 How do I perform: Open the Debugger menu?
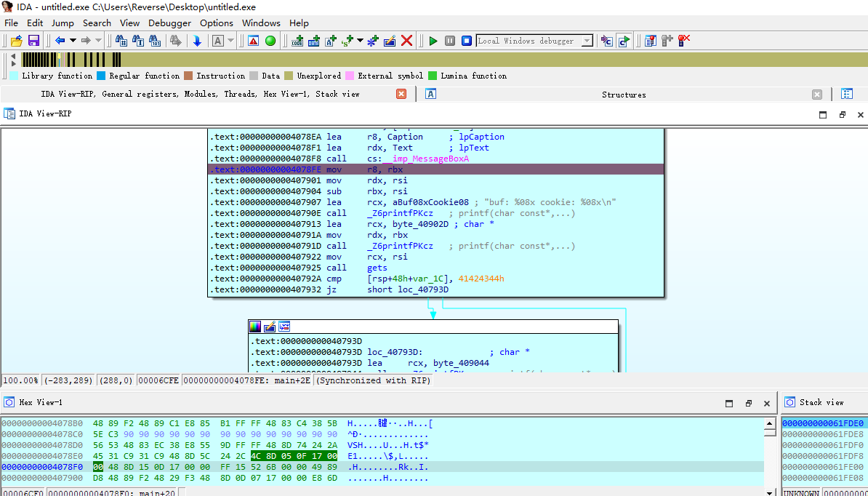(x=169, y=23)
